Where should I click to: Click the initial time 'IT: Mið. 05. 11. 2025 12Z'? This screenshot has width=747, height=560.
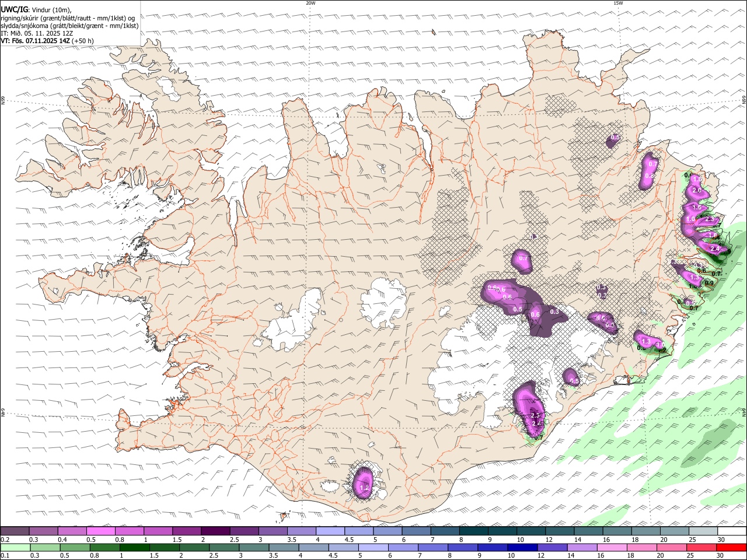tap(37, 33)
